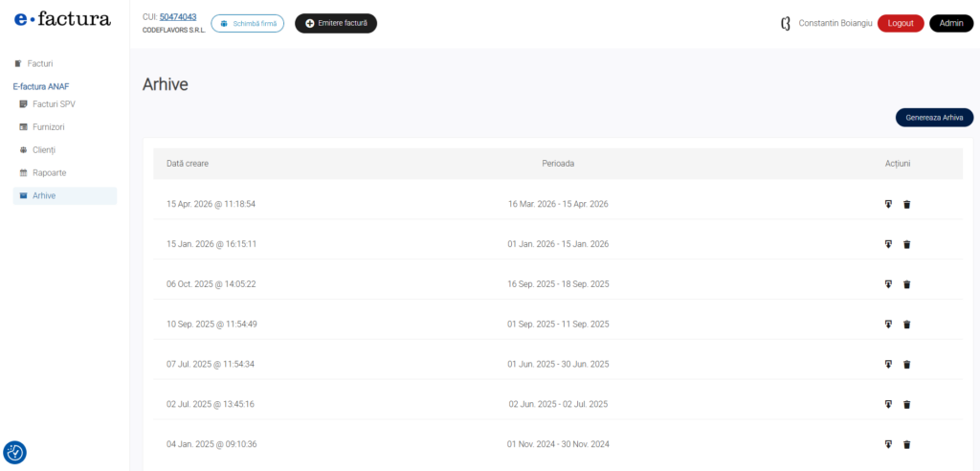Delete the 04 Jan. 2025 archive
980x471 pixels.
(x=907, y=444)
